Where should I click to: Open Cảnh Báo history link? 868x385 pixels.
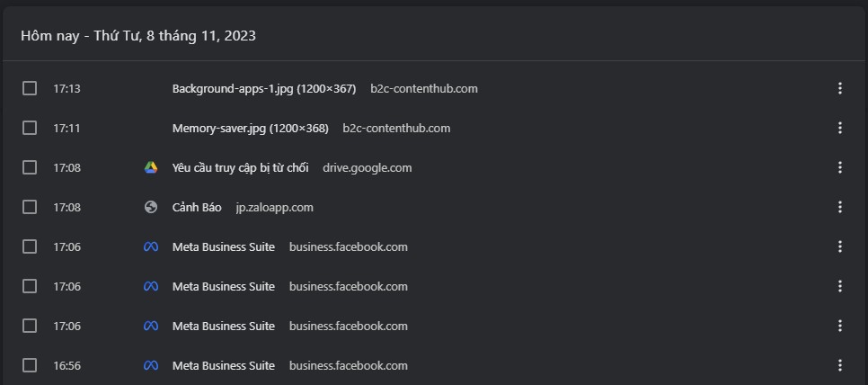point(197,207)
